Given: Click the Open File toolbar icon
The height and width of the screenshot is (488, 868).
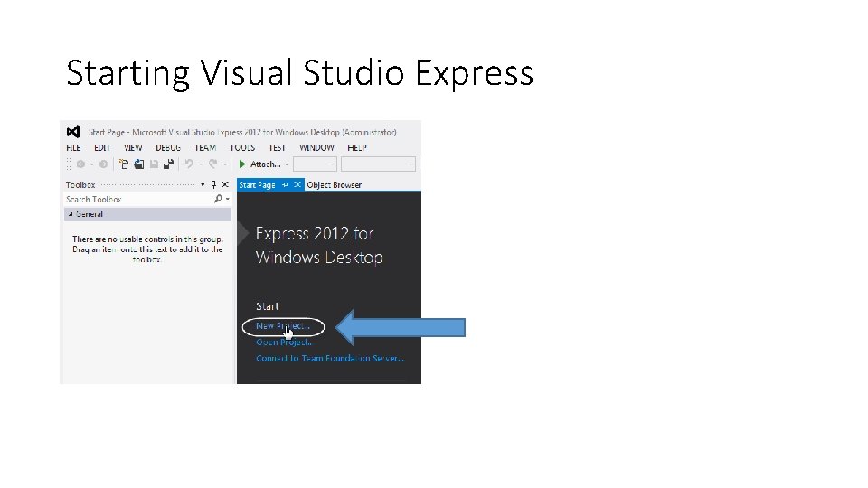Looking at the screenshot, I should (x=139, y=164).
